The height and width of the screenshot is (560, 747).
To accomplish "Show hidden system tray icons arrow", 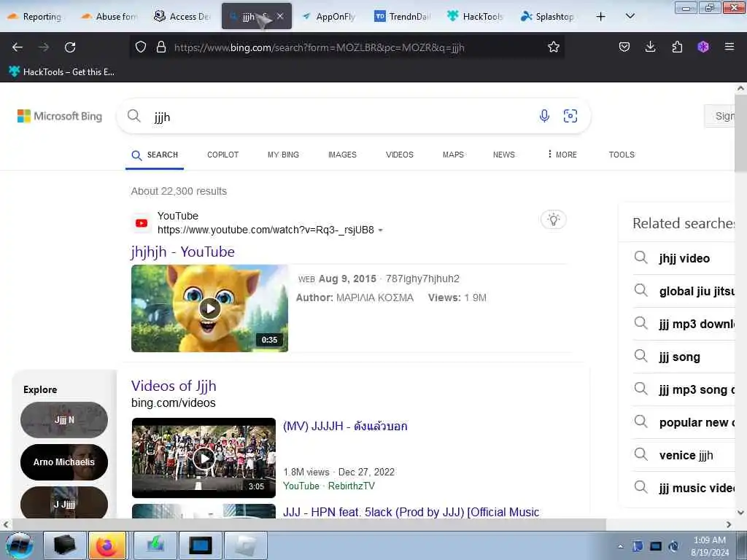I will pos(620,546).
